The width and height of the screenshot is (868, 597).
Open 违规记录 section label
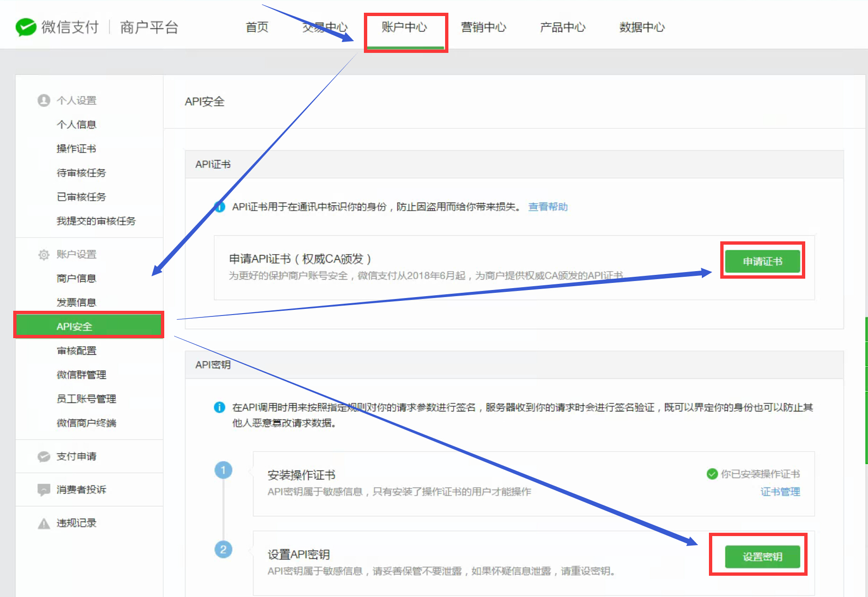(76, 523)
